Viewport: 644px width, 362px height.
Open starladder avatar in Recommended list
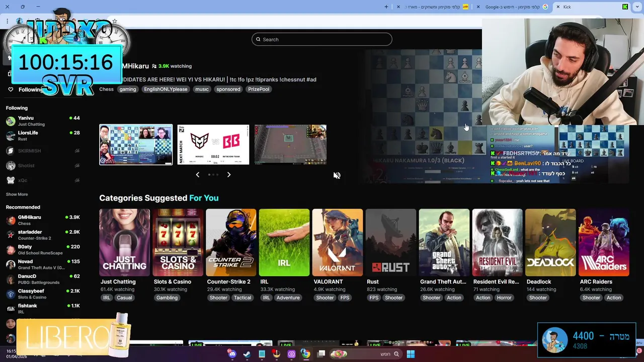11,235
